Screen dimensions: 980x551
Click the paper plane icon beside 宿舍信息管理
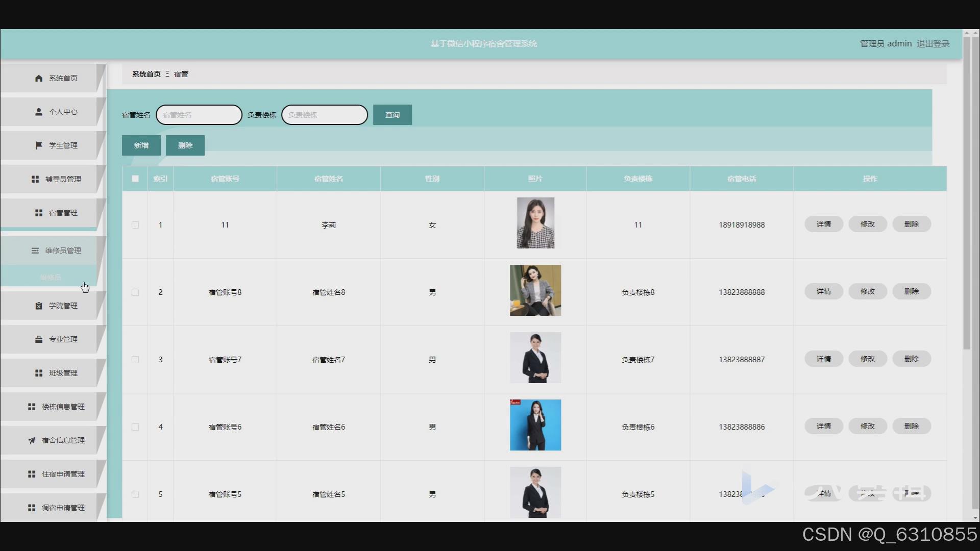tap(32, 440)
